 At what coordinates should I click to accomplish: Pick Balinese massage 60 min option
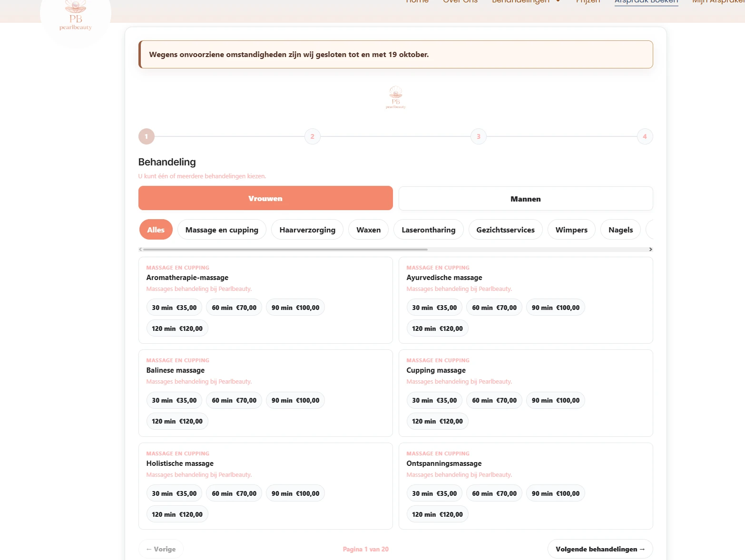click(234, 400)
